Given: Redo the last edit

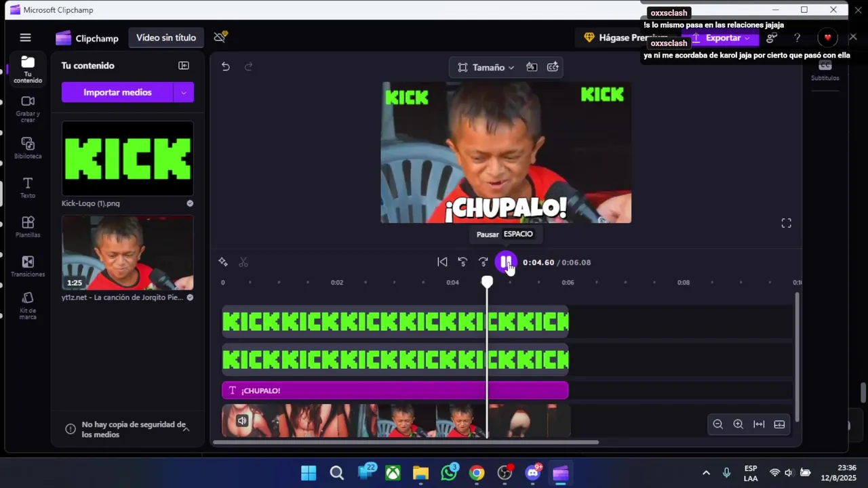Looking at the screenshot, I should (249, 66).
